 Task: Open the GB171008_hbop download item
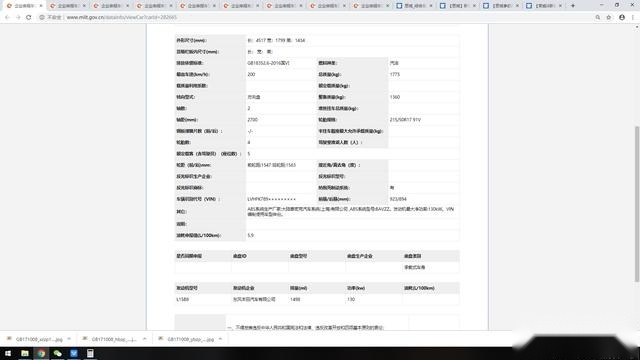(x=110, y=339)
